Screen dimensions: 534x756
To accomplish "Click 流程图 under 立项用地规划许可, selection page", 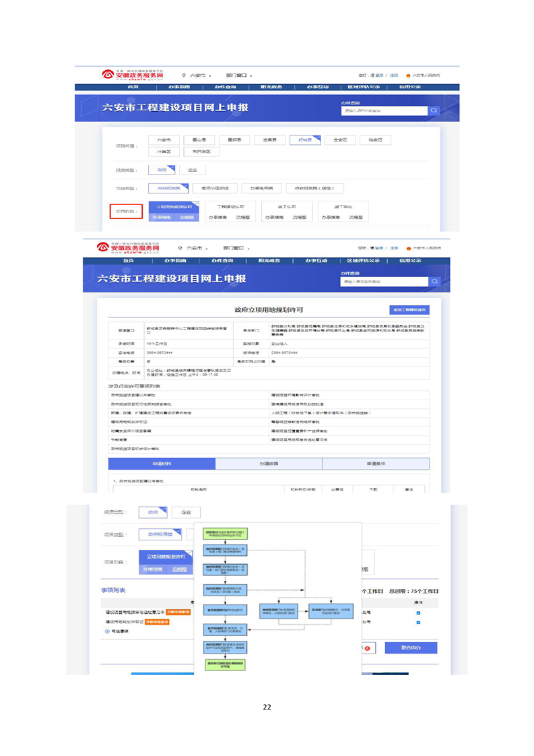I will (x=187, y=218).
